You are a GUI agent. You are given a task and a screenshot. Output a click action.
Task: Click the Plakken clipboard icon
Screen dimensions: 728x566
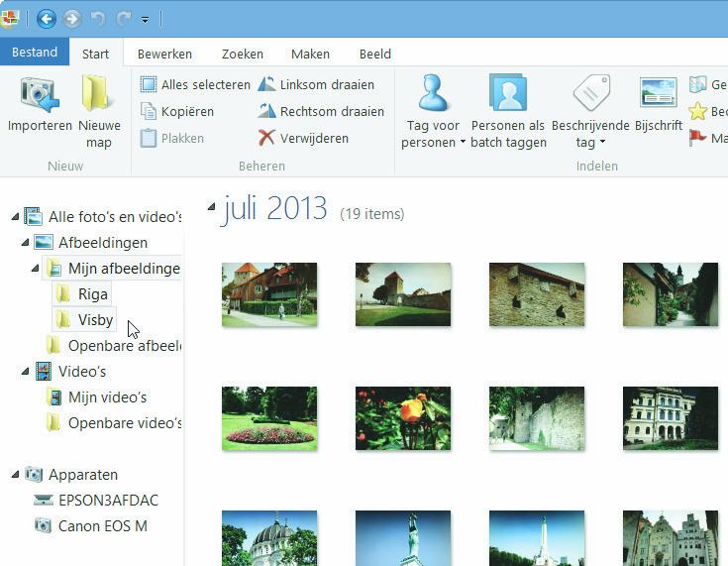tap(149, 138)
